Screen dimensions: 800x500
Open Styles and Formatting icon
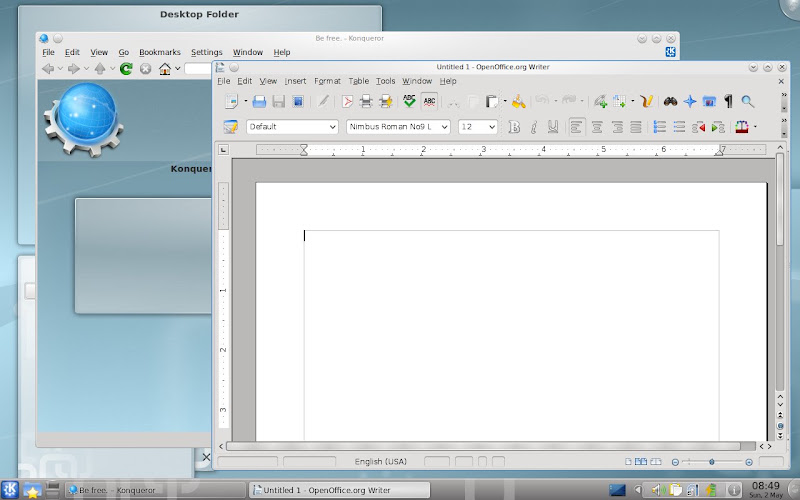tap(231, 127)
